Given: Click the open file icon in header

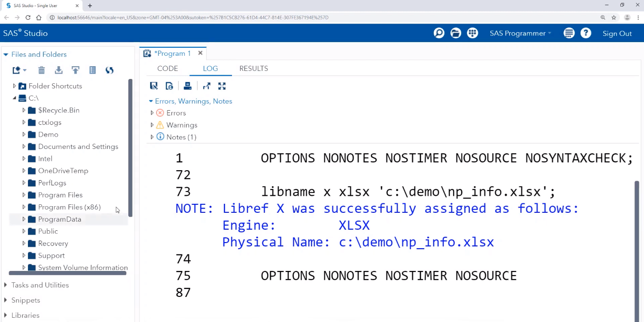Looking at the screenshot, I should [456, 33].
